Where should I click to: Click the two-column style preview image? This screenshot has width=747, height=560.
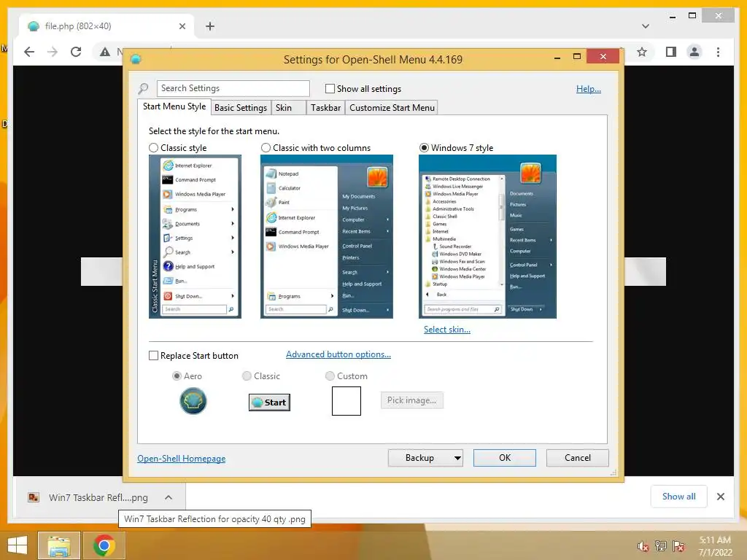tap(327, 236)
